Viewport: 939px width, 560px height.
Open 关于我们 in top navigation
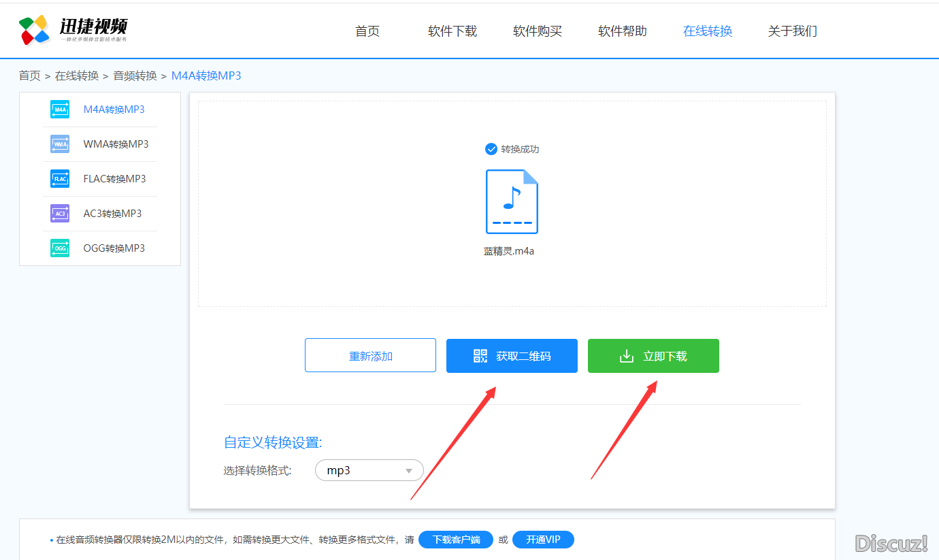coord(793,31)
